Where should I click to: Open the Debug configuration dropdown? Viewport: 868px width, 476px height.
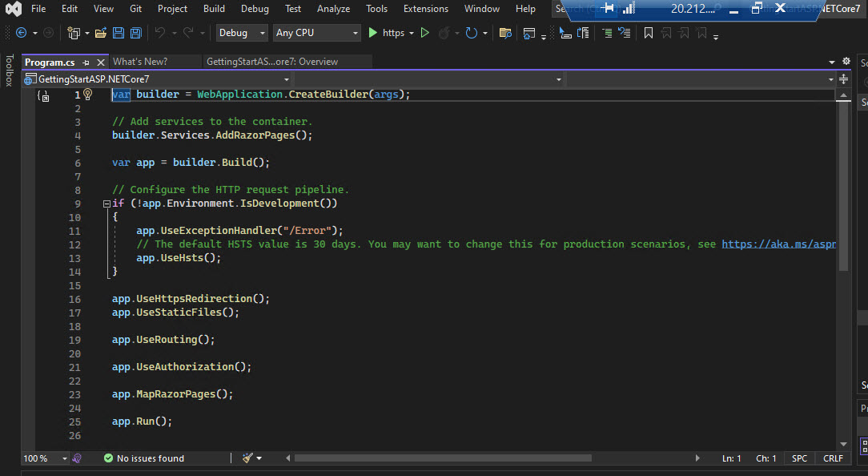tap(241, 33)
